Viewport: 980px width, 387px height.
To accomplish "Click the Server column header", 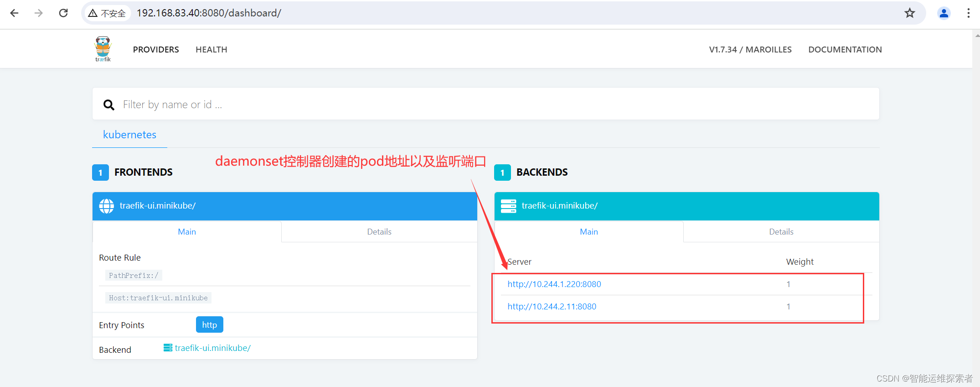I will (520, 262).
